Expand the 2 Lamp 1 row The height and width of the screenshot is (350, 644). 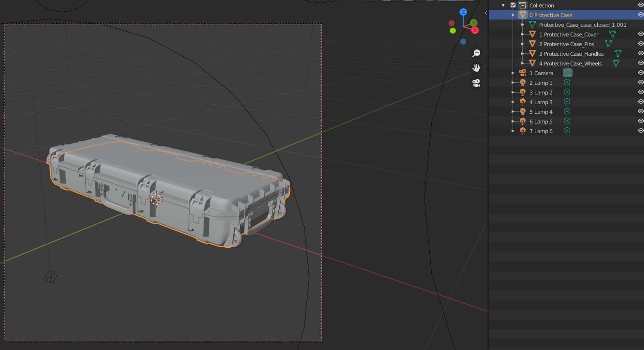tap(513, 82)
